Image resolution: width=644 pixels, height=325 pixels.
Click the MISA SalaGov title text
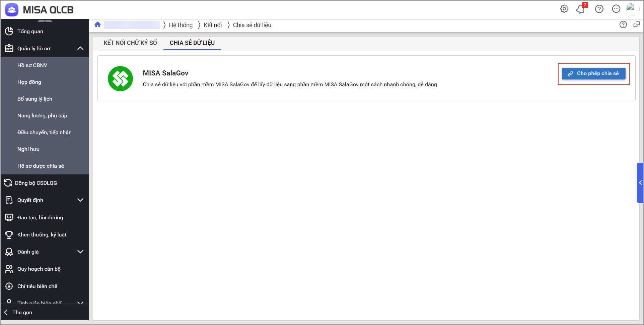[x=165, y=73]
